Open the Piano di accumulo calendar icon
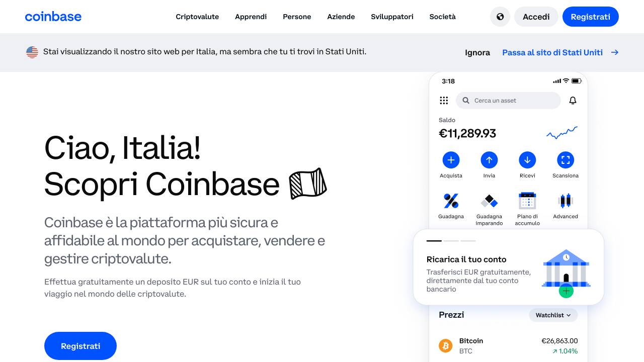The image size is (644, 362). pyautogui.click(x=527, y=201)
